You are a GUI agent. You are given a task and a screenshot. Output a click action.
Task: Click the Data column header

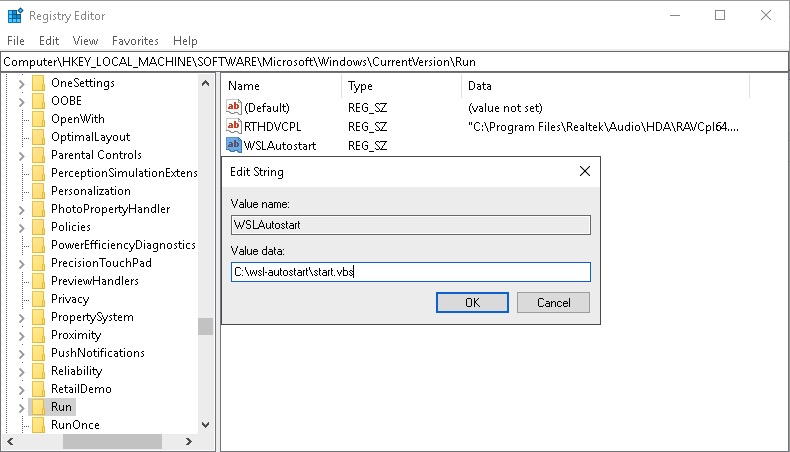tap(606, 86)
